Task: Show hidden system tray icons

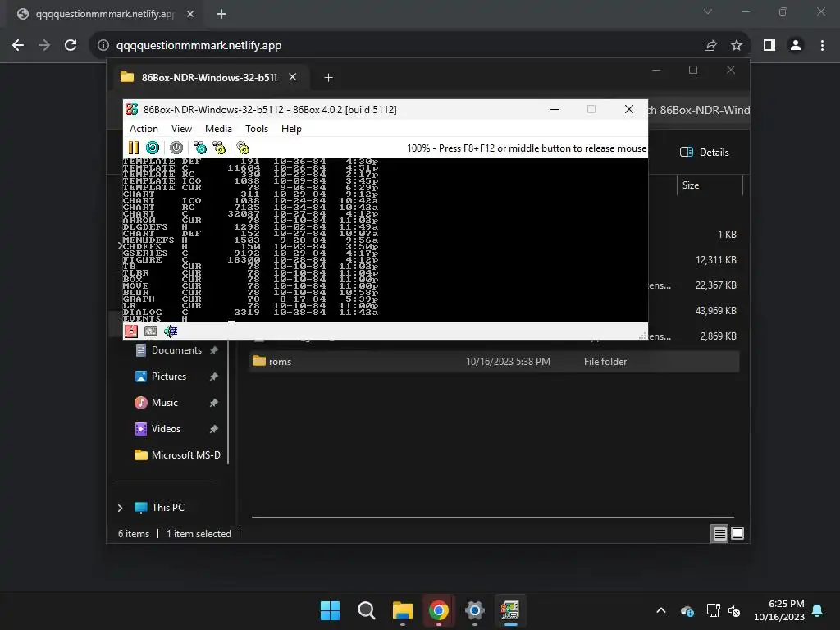Action: click(x=661, y=610)
